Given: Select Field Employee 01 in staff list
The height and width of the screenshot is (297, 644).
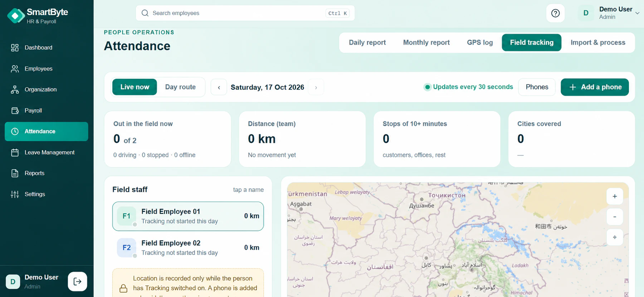Looking at the screenshot, I should click(x=188, y=216).
